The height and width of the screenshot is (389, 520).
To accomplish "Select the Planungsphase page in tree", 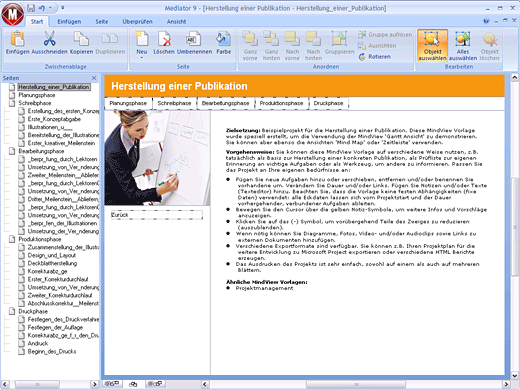I will point(37,95).
